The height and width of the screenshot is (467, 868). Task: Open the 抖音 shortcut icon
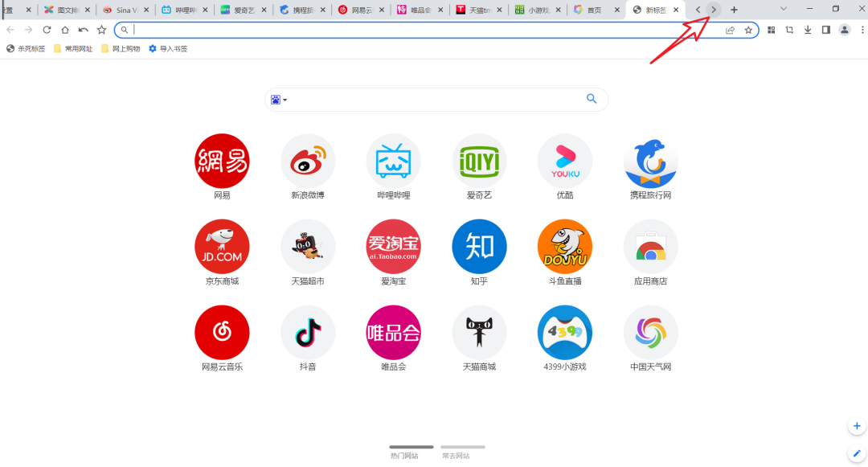(x=308, y=333)
